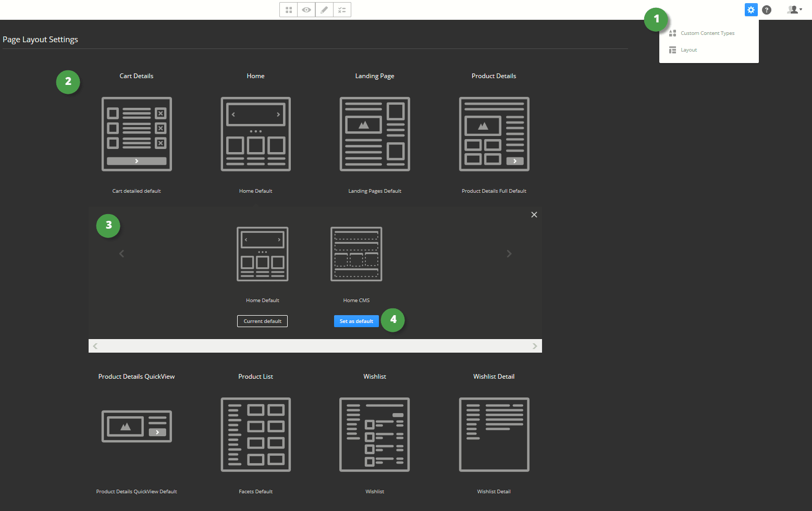Image resolution: width=812 pixels, height=511 pixels.
Task: Click the Product Details heading
Action: click(x=494, y=76)
